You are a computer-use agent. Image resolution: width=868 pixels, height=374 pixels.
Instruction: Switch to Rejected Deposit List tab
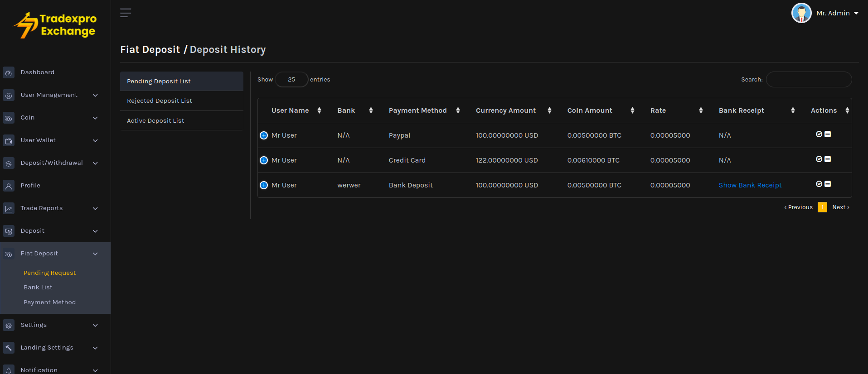coord(160,101)
